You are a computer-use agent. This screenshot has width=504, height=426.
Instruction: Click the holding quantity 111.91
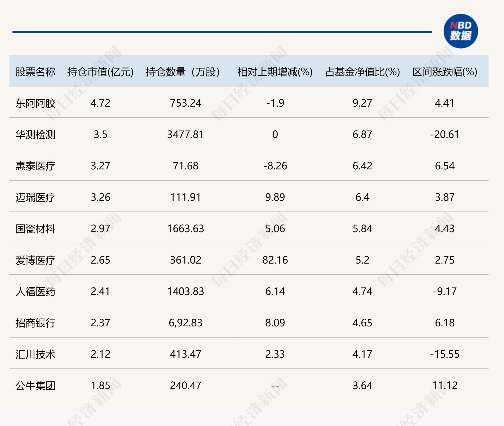tap(185, 197)
